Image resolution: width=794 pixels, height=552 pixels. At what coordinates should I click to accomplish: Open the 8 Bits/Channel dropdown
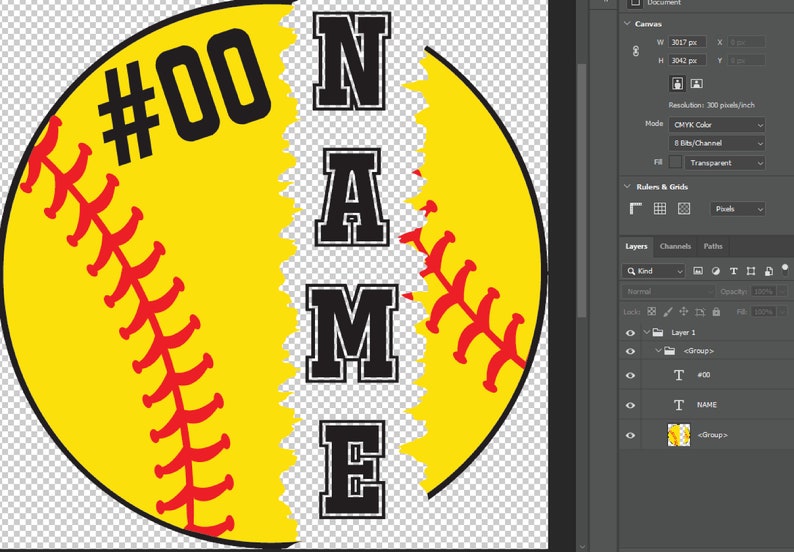717,143
